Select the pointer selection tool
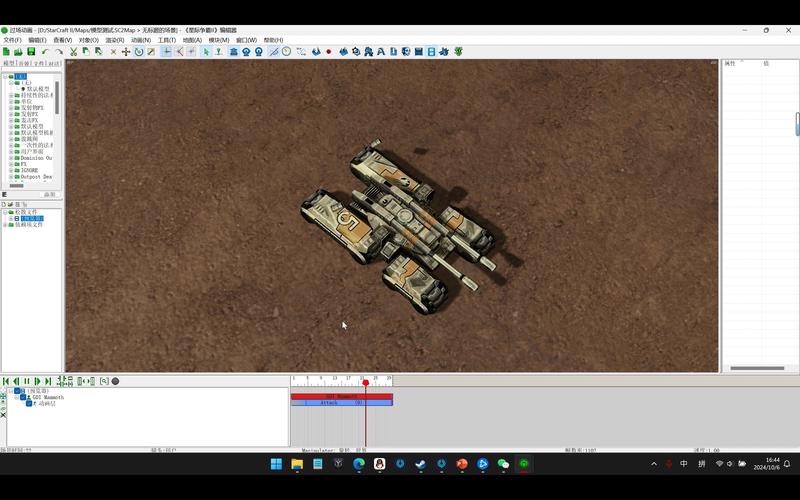Screen dimensions: 800x500 (x=206, y=51)
